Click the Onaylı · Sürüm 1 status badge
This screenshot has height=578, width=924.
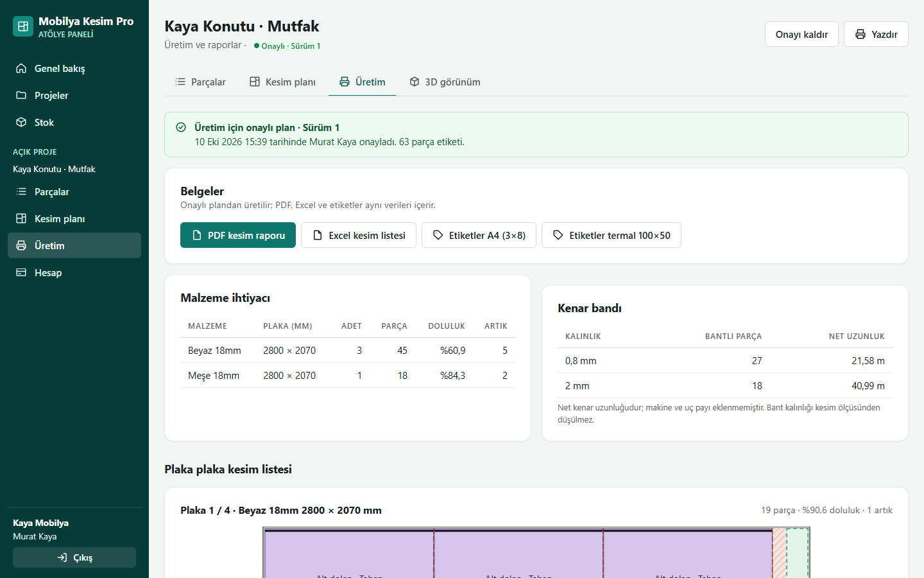pos(287,46)
